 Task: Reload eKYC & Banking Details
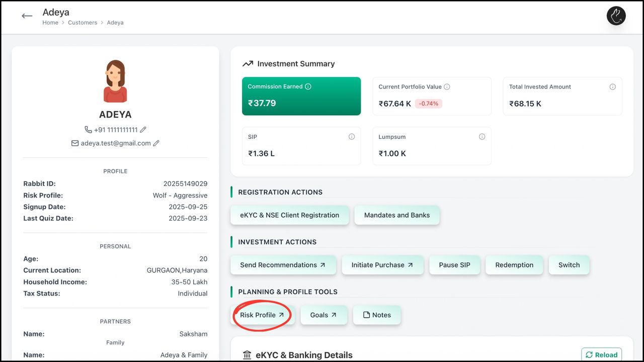click(x=601, y=355)
